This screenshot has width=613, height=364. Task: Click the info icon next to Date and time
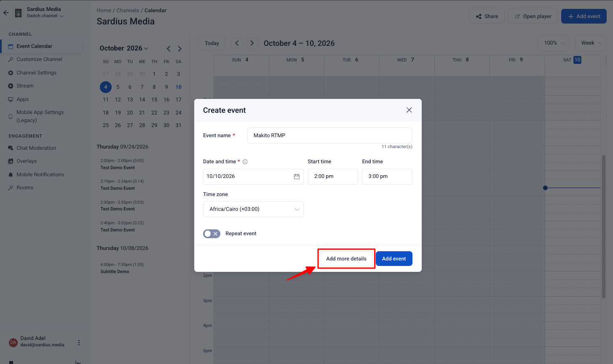point(245,162)
